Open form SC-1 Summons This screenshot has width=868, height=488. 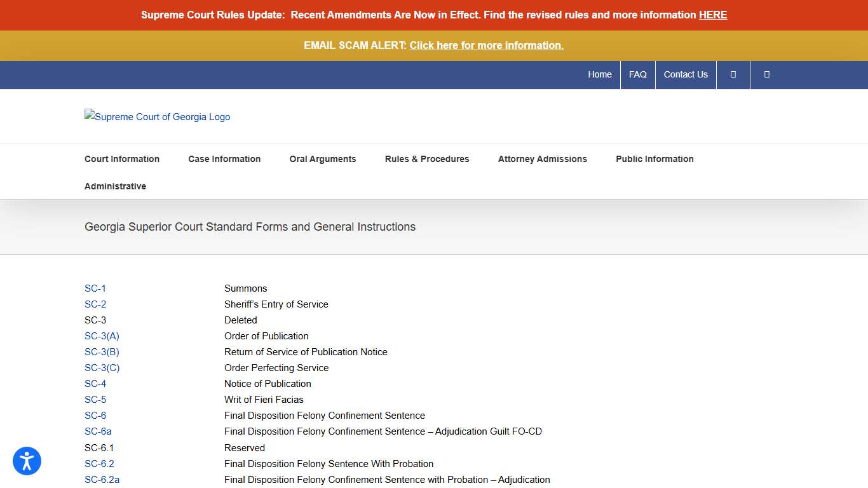click(95, 288)
